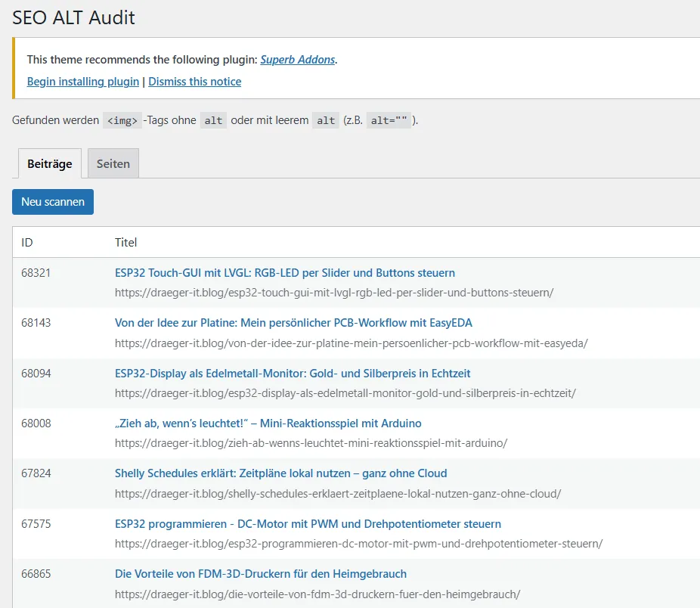Open the ESP32 Touch-GUI mit LVGL post

[284, 272]
